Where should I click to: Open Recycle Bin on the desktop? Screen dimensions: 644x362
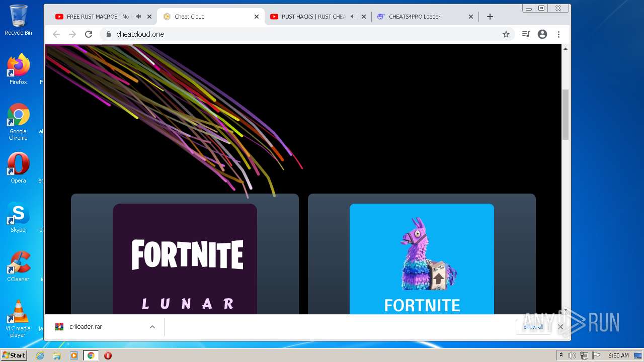18,20
